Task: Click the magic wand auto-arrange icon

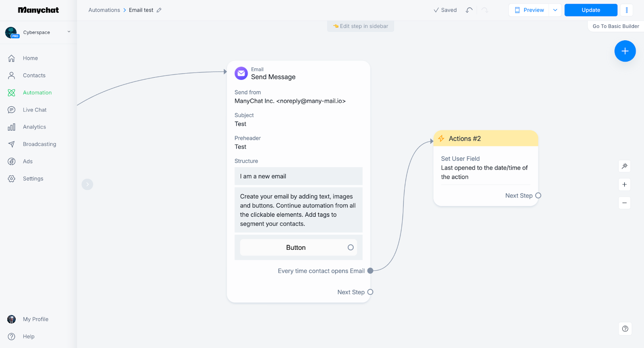Action: coord(624,166)
